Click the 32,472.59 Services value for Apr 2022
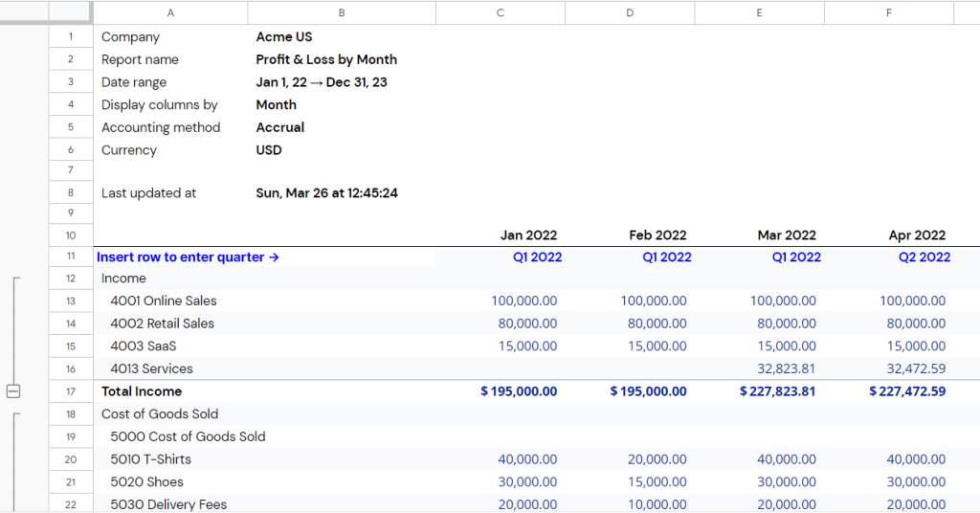Viewport: 980px width, 513px height. pos(889,368)
